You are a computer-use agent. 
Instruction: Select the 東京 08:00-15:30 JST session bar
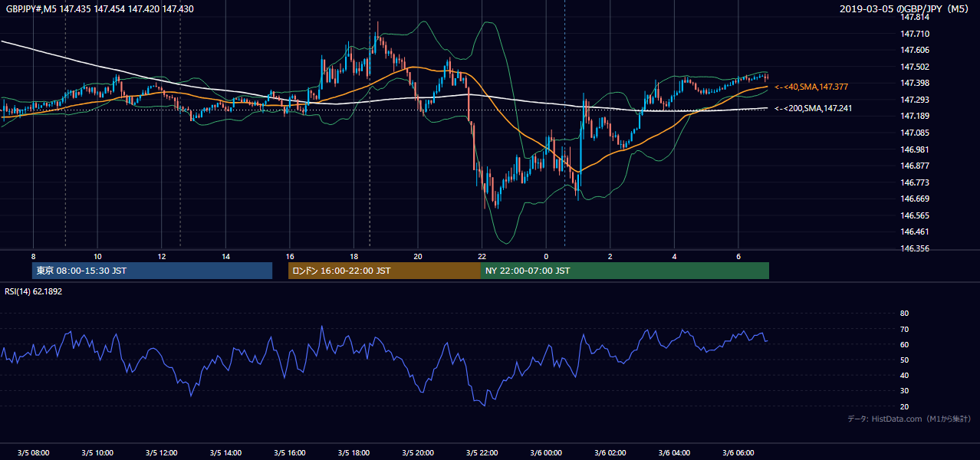pyautogui.click(x=152, y=271)
